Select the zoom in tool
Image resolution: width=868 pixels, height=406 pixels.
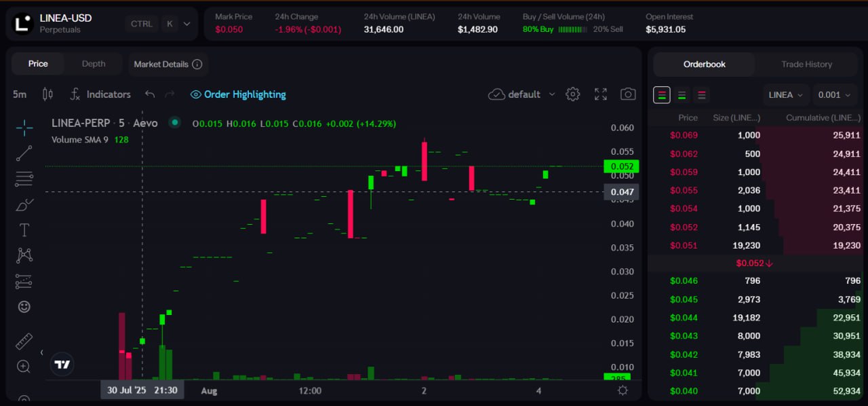(x=24, y=367)
